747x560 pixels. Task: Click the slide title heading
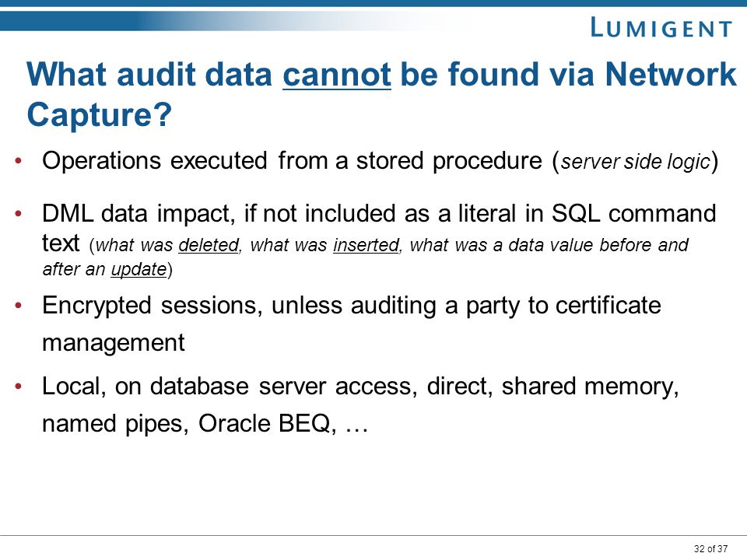[x=381, y=94]
